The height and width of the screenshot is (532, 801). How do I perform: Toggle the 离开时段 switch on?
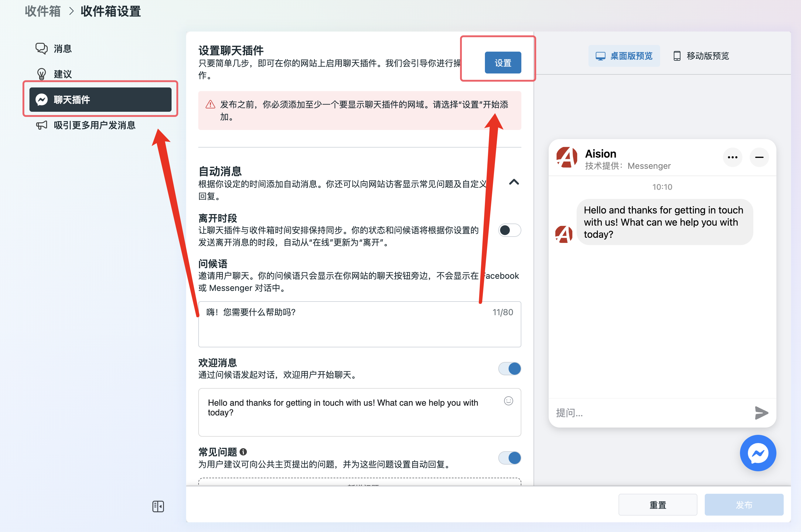509,230
